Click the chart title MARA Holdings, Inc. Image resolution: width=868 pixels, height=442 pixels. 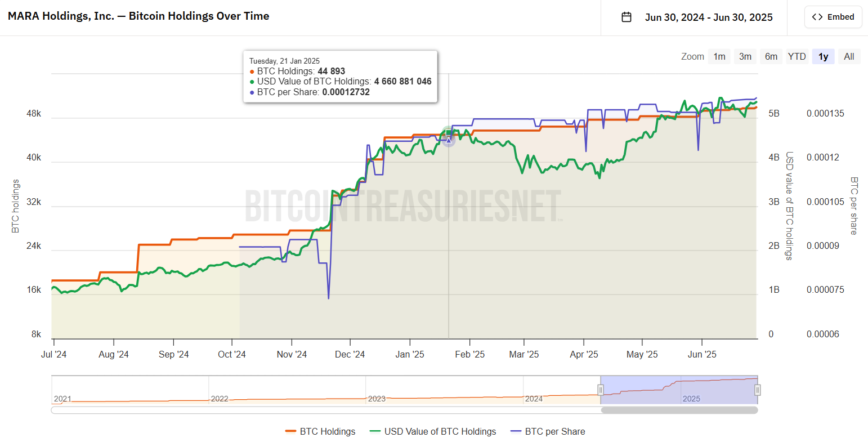pos(138,16)
